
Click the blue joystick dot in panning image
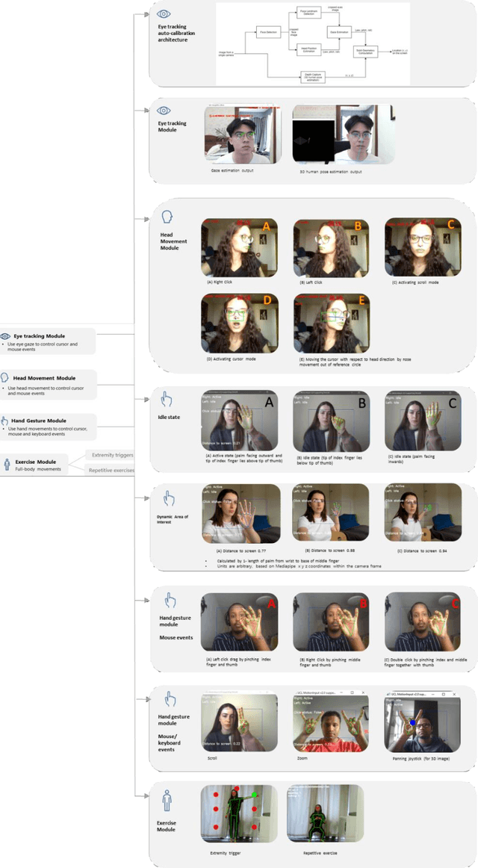[x=412, y=722]
